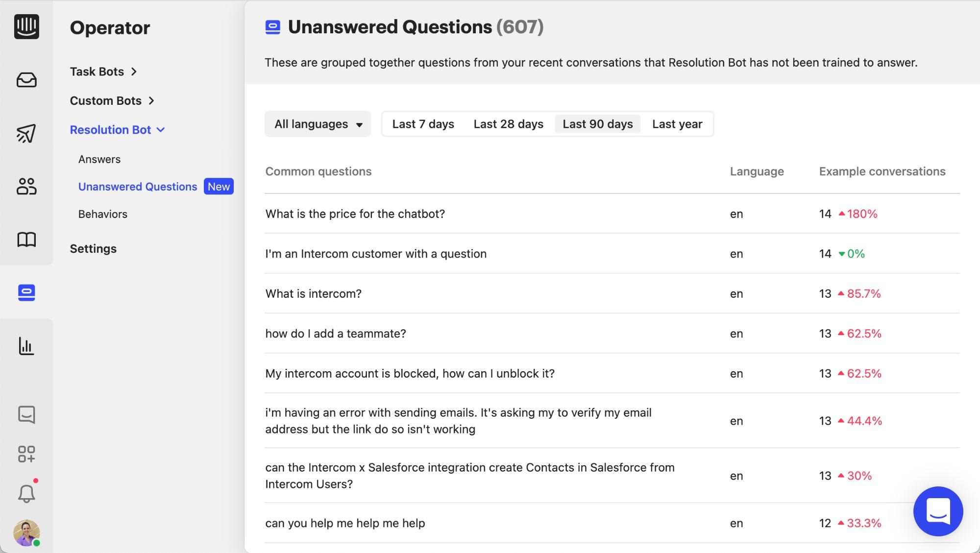Viewport: 980px width, 553px height.
Task: Open Operator Settings
Action: 93,248
